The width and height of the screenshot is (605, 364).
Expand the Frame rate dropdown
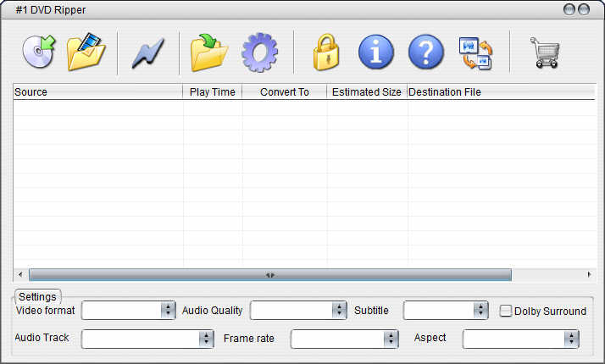point(390,339)
